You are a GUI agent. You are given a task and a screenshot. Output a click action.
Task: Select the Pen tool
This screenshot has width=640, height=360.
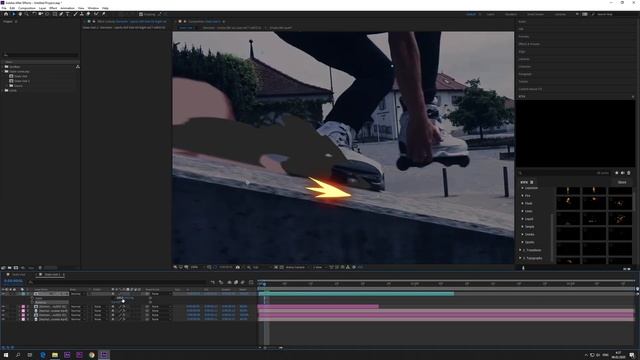[61, 14]
